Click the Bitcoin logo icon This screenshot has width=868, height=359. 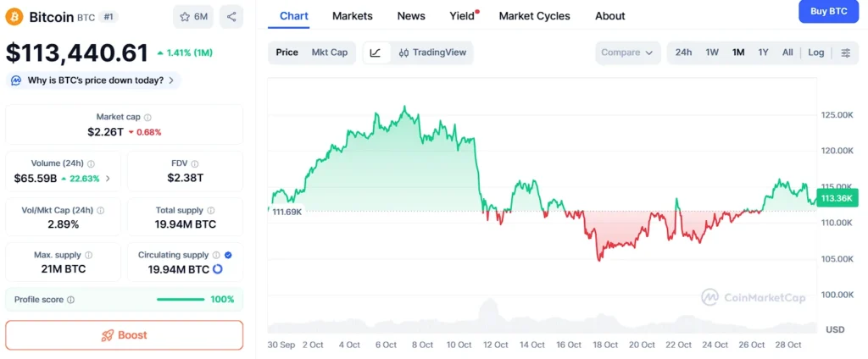(14, 17)
